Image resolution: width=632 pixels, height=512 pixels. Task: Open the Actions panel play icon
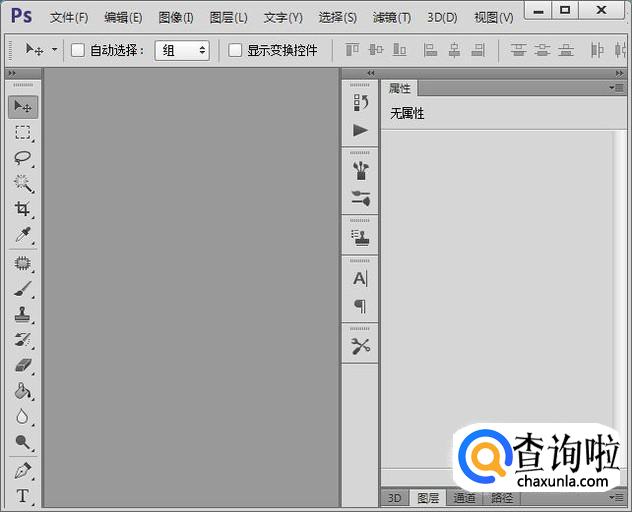(x=360, y=131)
